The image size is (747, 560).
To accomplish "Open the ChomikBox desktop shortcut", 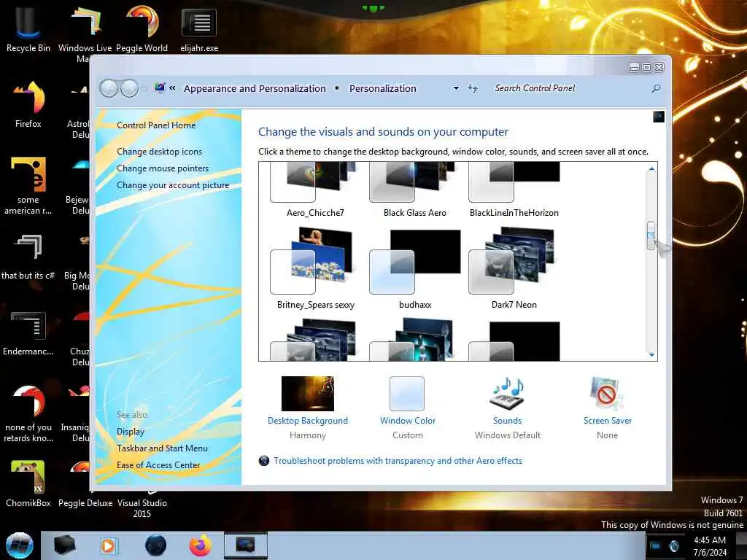I will 28,483.
